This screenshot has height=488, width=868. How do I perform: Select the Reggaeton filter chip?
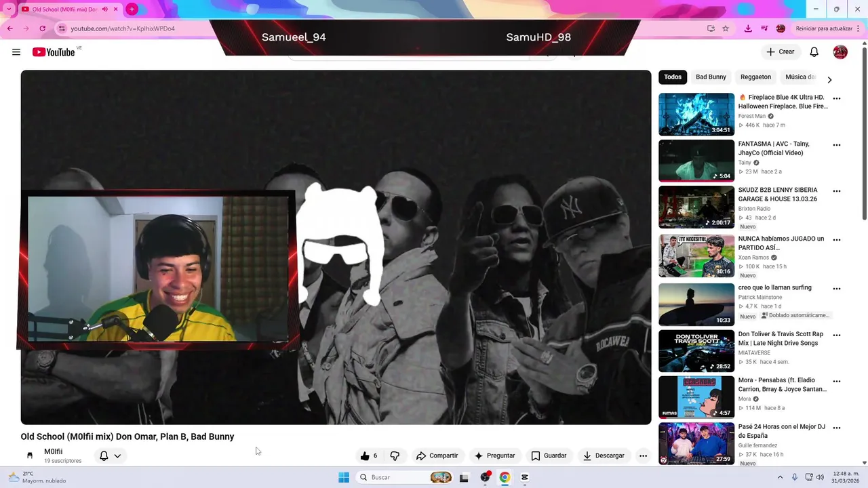pos(755,77)
